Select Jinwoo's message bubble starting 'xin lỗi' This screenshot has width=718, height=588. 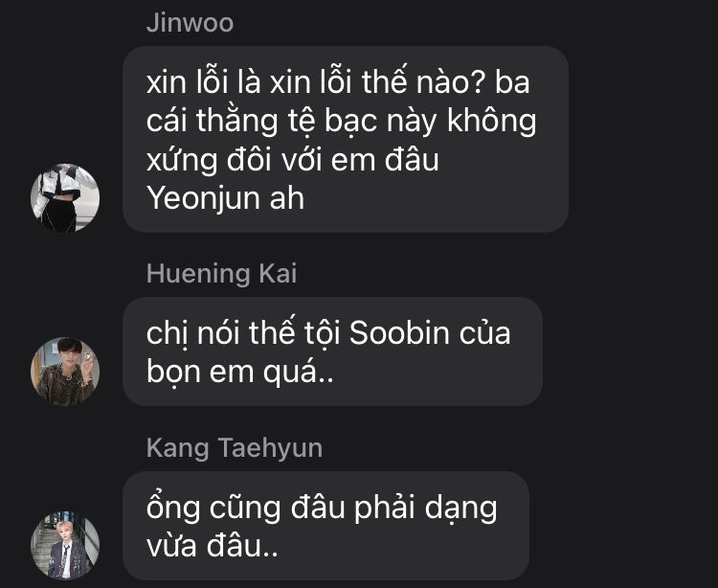pyautogui.click(x=346, y=139)
